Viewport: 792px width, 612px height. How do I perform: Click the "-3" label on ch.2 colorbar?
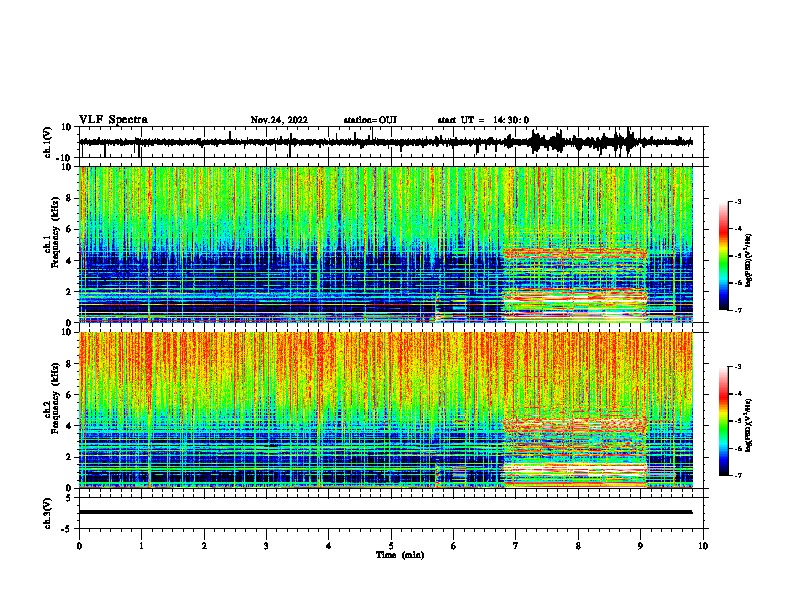click(737, 367)
